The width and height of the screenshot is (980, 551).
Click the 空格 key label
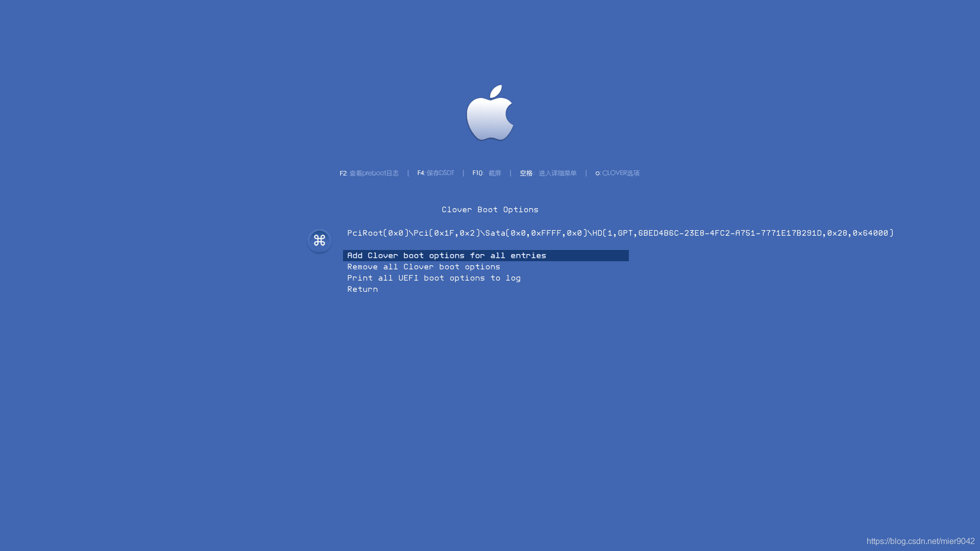[526, 173]
